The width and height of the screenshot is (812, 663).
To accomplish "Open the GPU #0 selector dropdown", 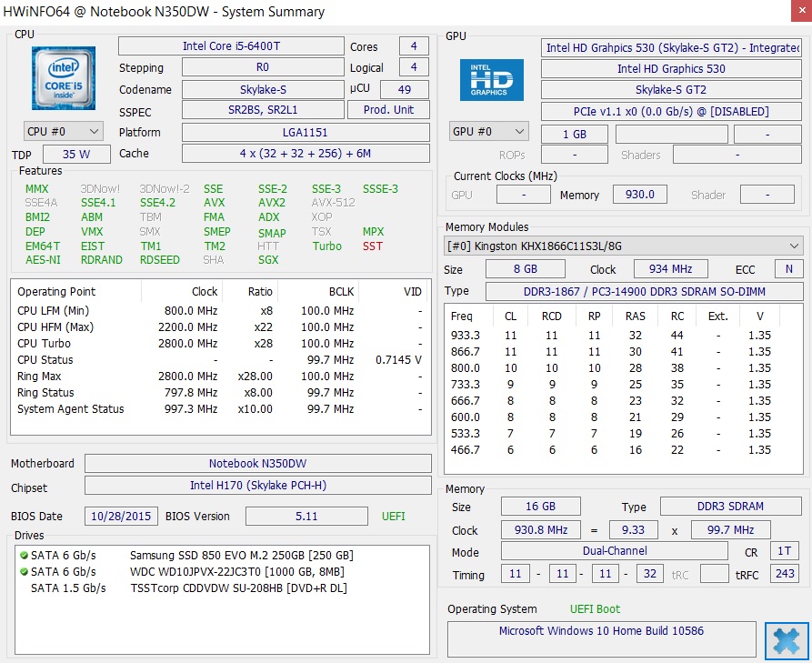I will [488, 133].
